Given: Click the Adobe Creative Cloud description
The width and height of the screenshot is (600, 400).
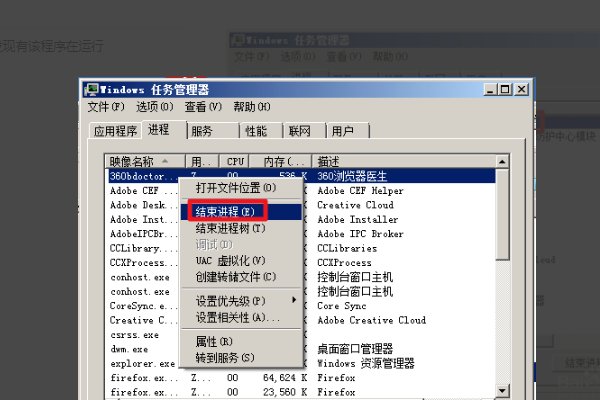Looking at the screenshot, I should (x=371, y=320).
